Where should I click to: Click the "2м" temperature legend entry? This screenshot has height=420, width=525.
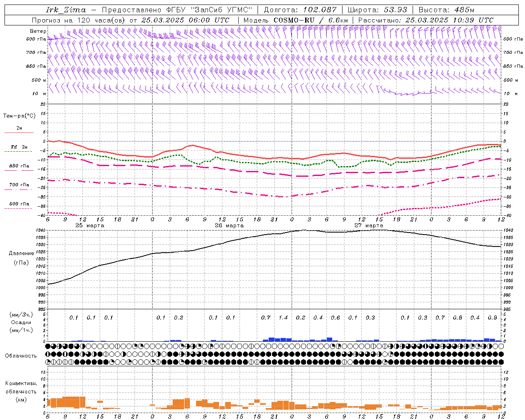click(x=19, y=128)
